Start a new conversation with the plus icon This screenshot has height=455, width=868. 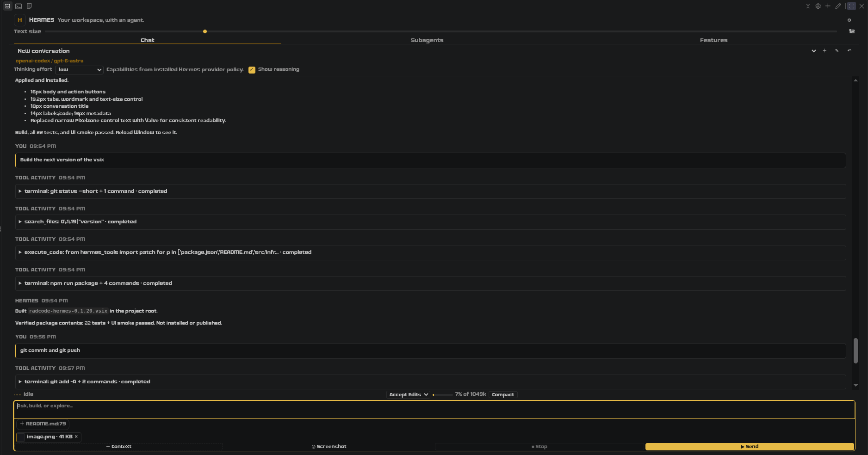coord(825,51)
